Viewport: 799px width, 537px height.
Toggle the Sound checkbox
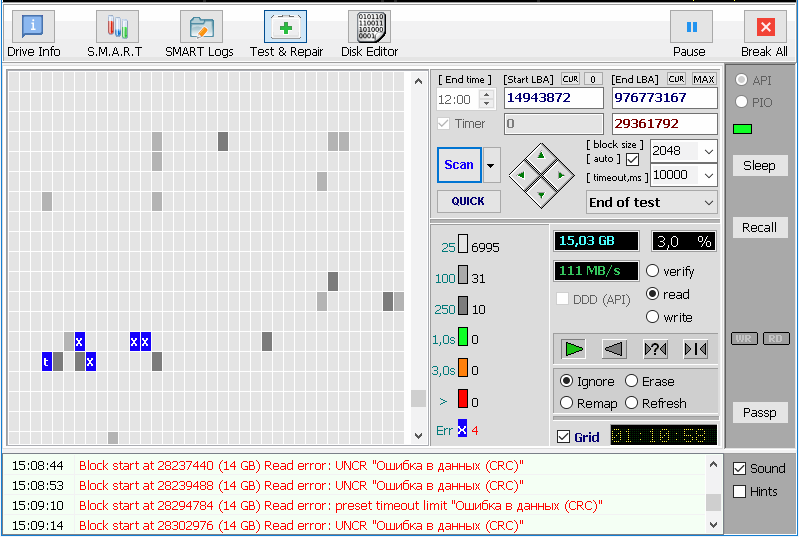[739, 469]
